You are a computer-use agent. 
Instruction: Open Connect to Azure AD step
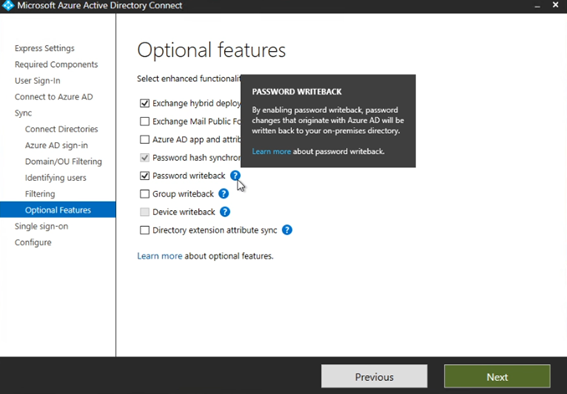(x=54, y=97)
